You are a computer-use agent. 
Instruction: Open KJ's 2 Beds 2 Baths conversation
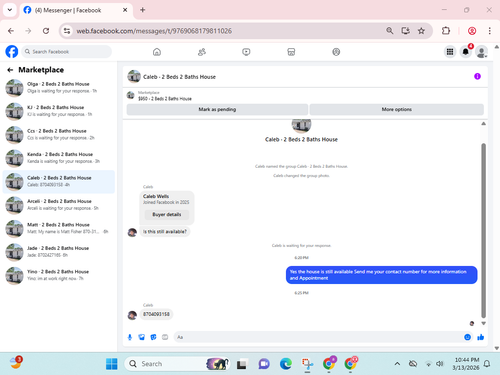coord(59,111)
